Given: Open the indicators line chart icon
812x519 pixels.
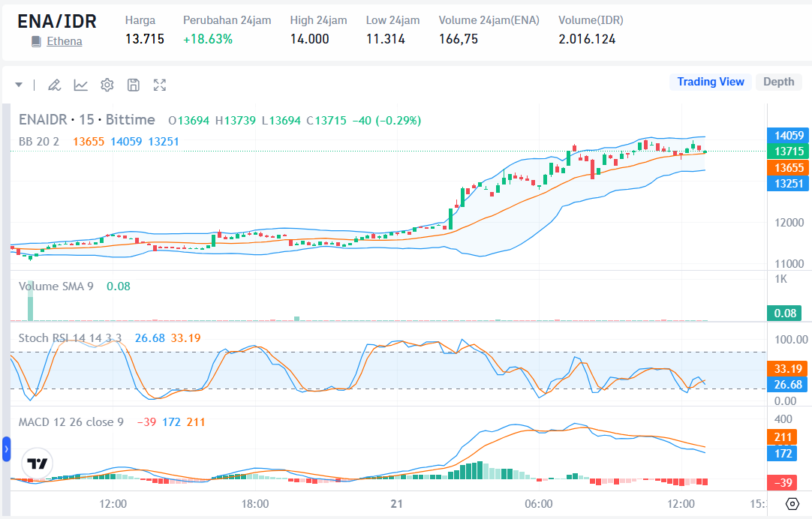Looking at the screenshot, I should (81, 85).
